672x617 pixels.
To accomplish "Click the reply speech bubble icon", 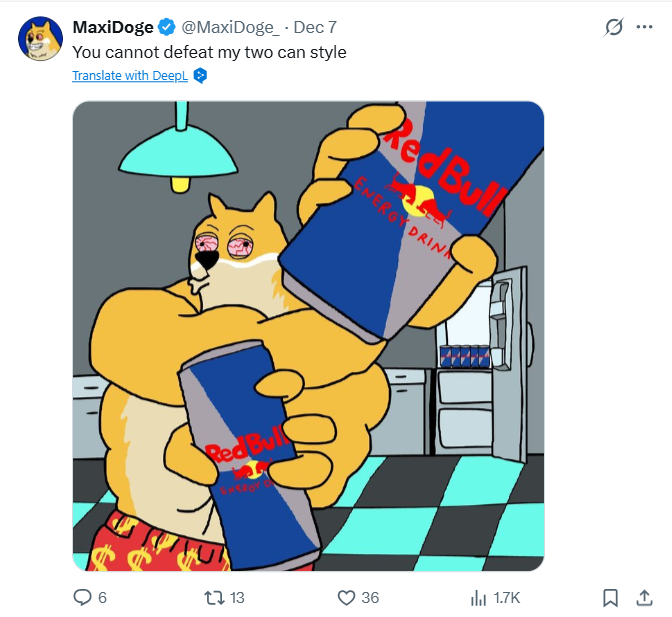I will click(x=83, y=597).
